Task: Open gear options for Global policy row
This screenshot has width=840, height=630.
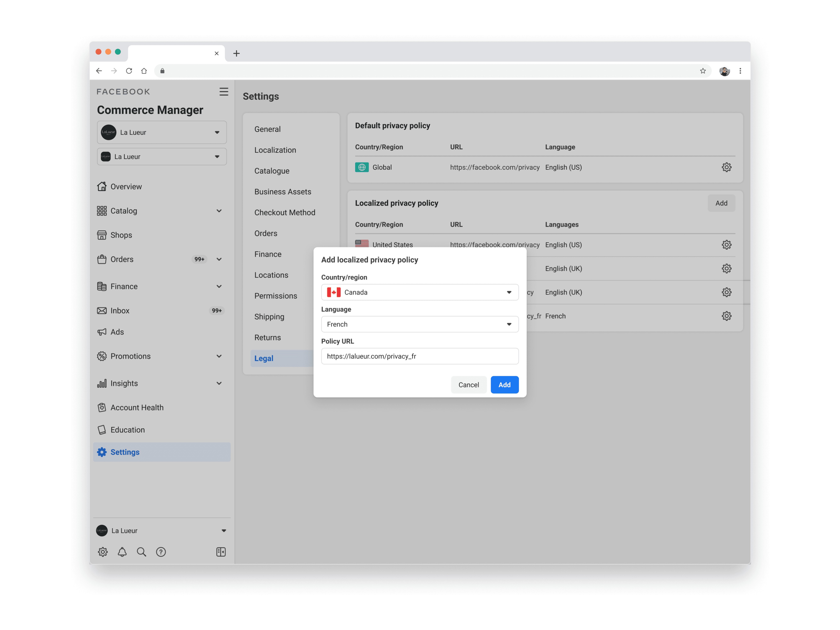Action: click(x=726, y=167)
